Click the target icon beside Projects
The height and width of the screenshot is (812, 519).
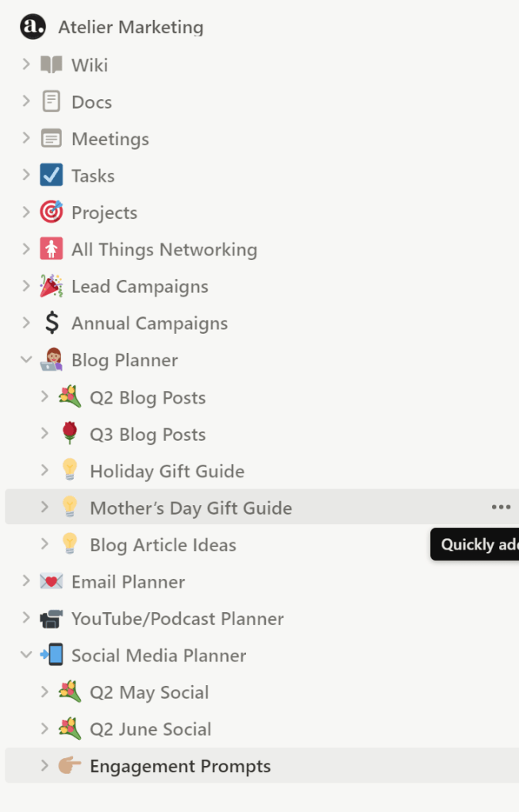pos(50,212)
